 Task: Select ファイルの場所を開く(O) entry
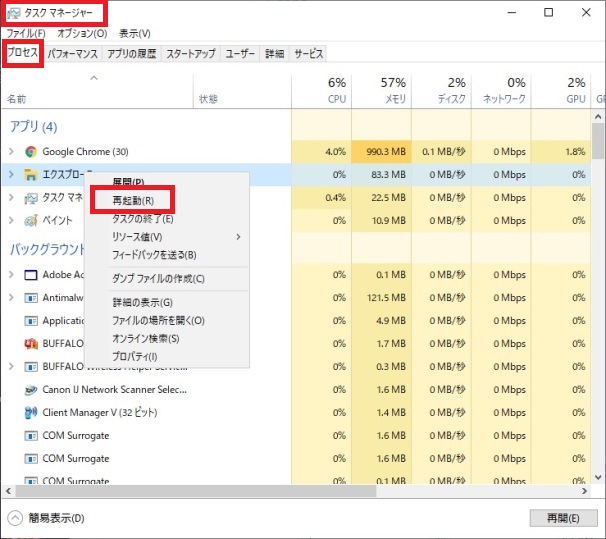pyautogui.click(x=158, y=321)
